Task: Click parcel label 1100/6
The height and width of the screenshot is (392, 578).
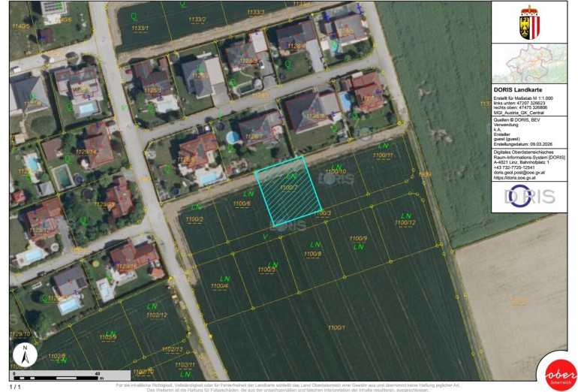Action: tap(241, 204)
